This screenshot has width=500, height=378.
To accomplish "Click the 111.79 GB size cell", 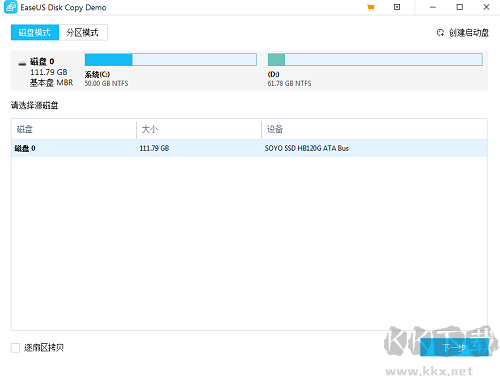I will [154, 148].
